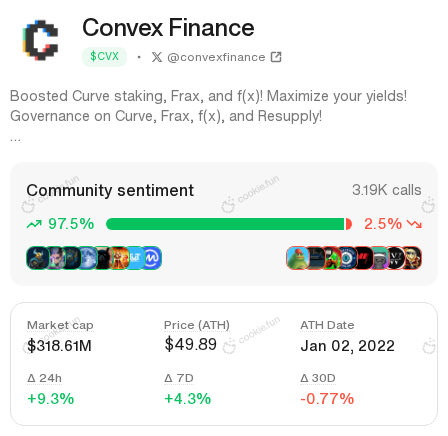Screen dimensions: 448x436
Task: Open the @convexfinance X profile link
Action: [216, 57]
